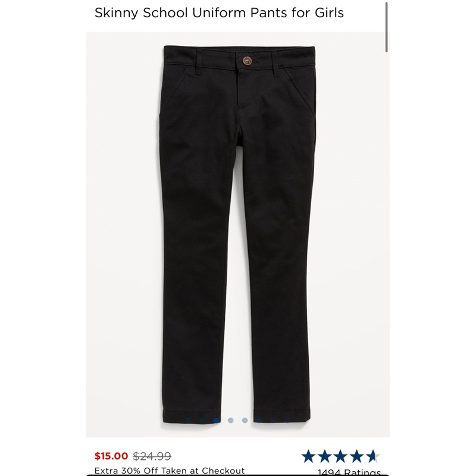This screenshot has width=476, height=476.
Task: Click the fourth rating star
Action: (356, 456)
